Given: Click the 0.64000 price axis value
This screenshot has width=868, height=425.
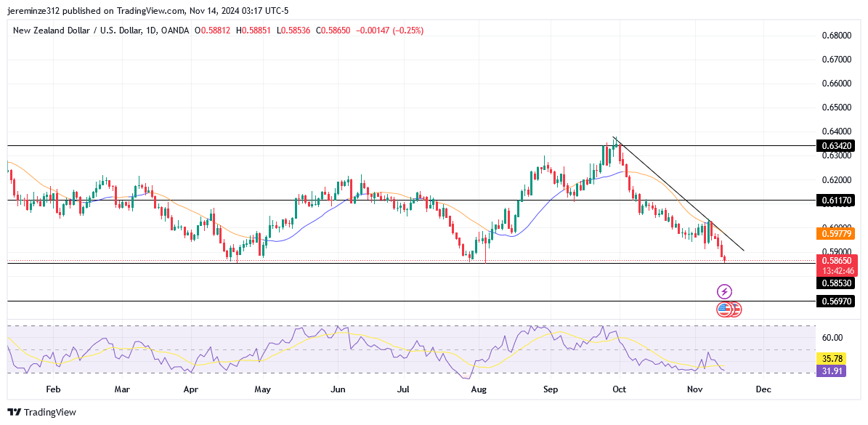Looking at the screenshot, I should pyautogui.click(x=836, y=131).
